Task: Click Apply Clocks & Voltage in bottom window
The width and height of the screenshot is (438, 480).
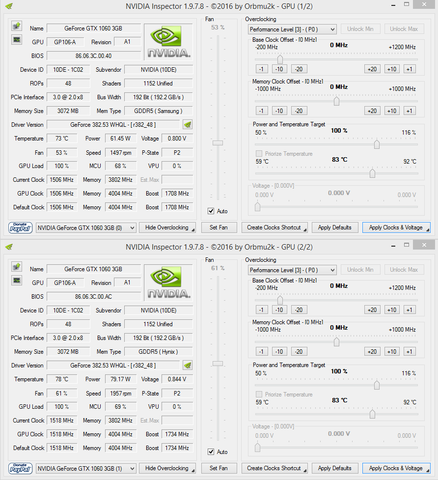Action: coord(396,468)
